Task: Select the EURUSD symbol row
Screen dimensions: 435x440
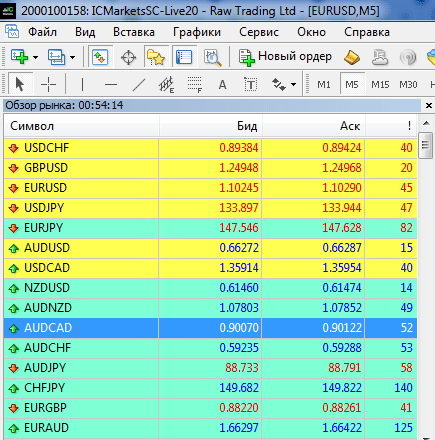Action: pos(210,188)
